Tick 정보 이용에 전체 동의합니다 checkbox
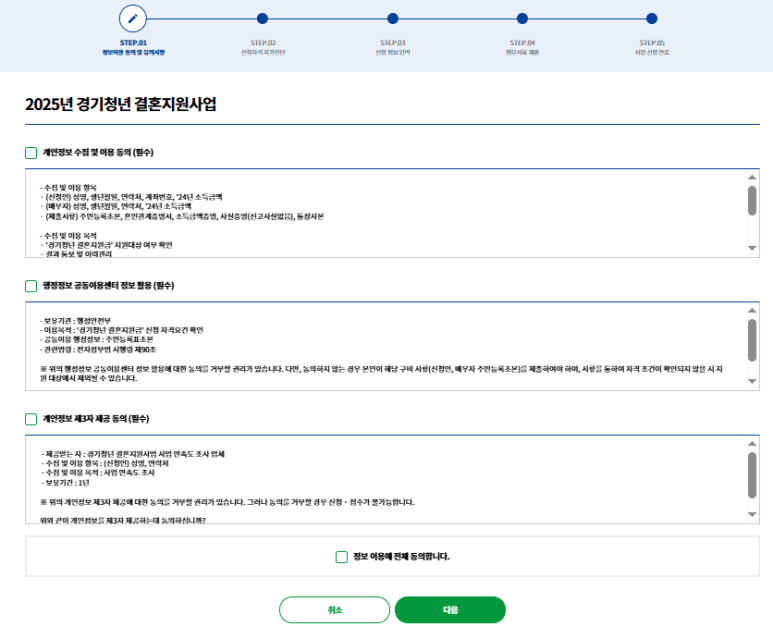The width and height of the screenshot is (773, 639). pos(341,557)
